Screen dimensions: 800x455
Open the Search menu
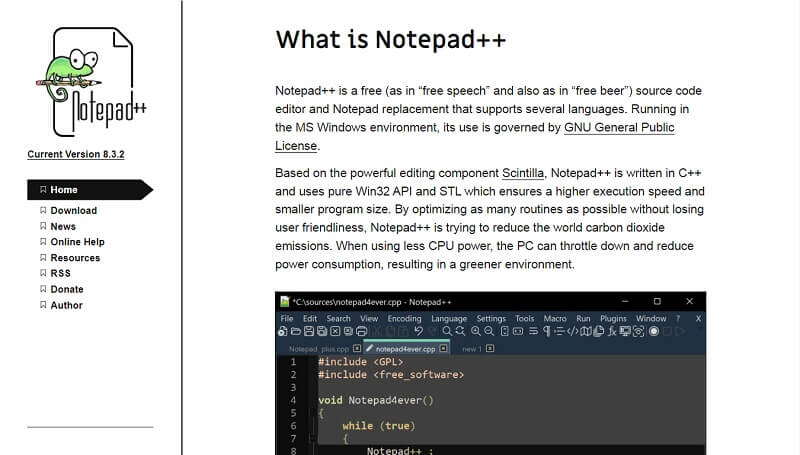tap(339, 318)
